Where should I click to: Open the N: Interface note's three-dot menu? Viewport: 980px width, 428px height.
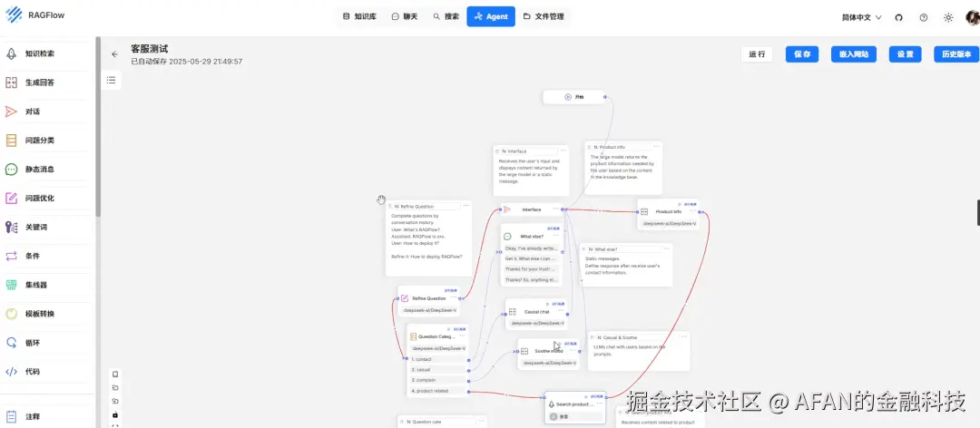pos(563,151)
